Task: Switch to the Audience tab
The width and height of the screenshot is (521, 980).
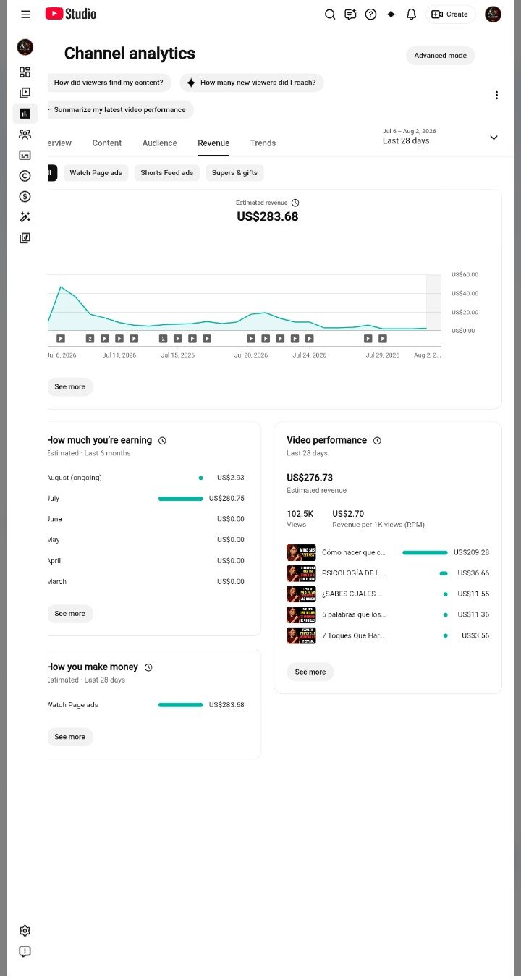Action: pos(159,143)
